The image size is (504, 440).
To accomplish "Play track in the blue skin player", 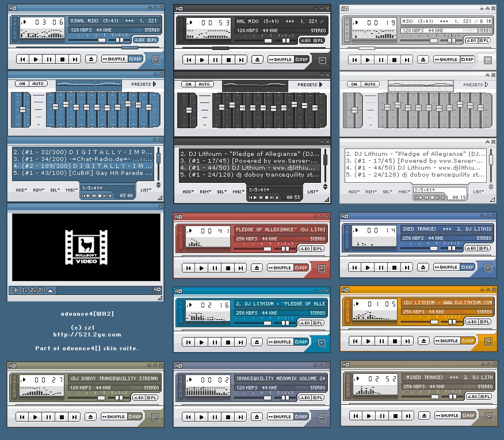I will (x=36, y=59).
